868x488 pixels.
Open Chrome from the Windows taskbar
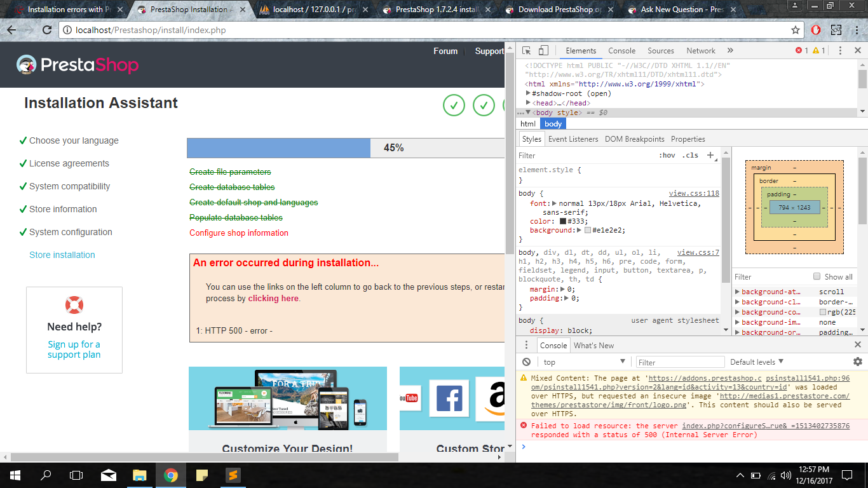point(170,475)
